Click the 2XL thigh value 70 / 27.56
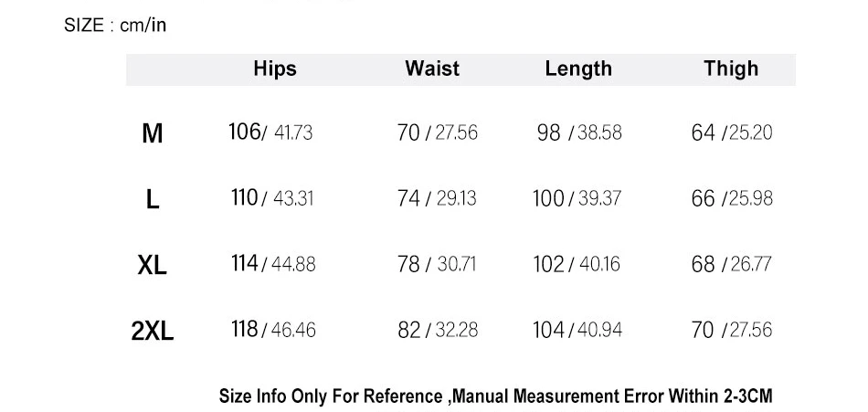 (731, 330)
